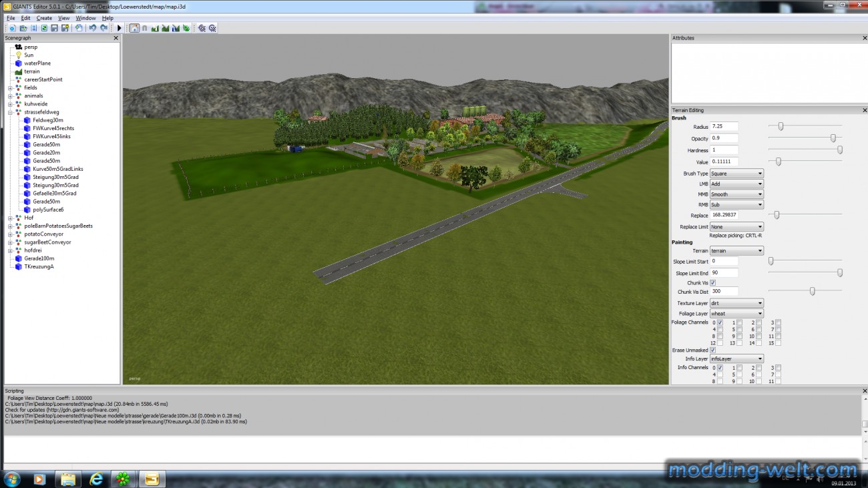868x488 pixels.
Task: Uncheck Foliage Channel 0 checkbox
Action: point(720,322)
